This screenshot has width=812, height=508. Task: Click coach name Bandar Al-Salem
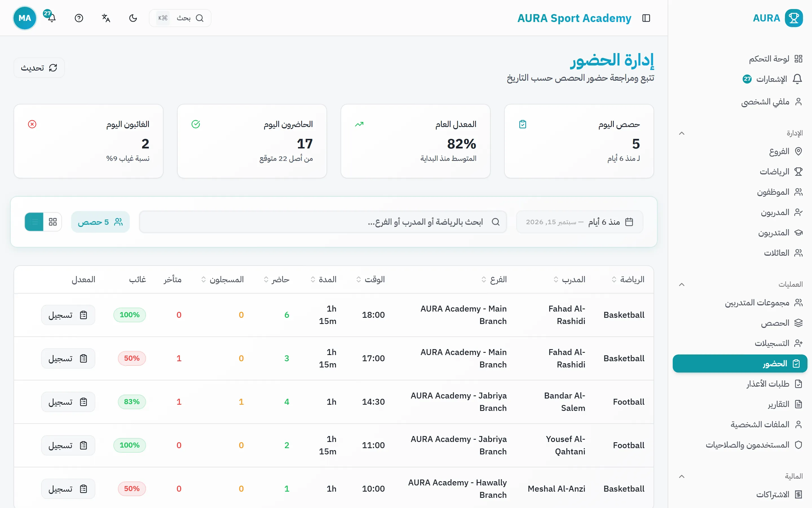pyautogui.click(x=564, y=402)
